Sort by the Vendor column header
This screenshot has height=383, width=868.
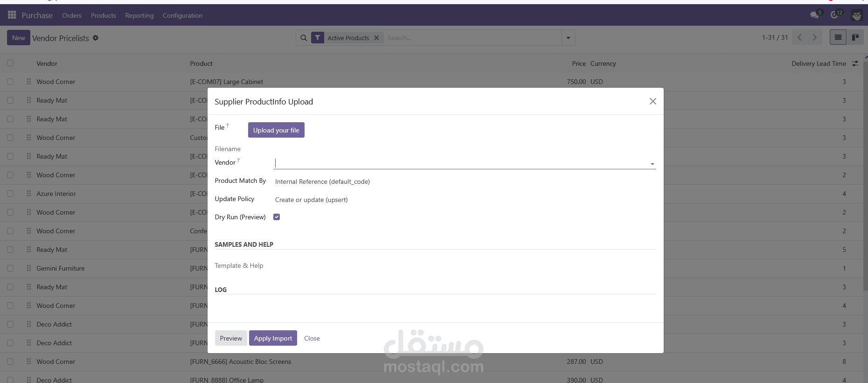47,63
